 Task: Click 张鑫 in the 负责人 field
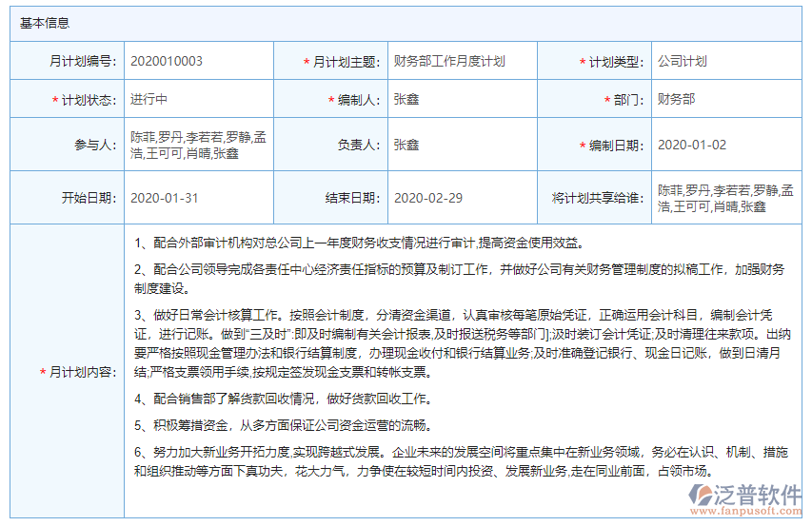[x=406, y=145]
